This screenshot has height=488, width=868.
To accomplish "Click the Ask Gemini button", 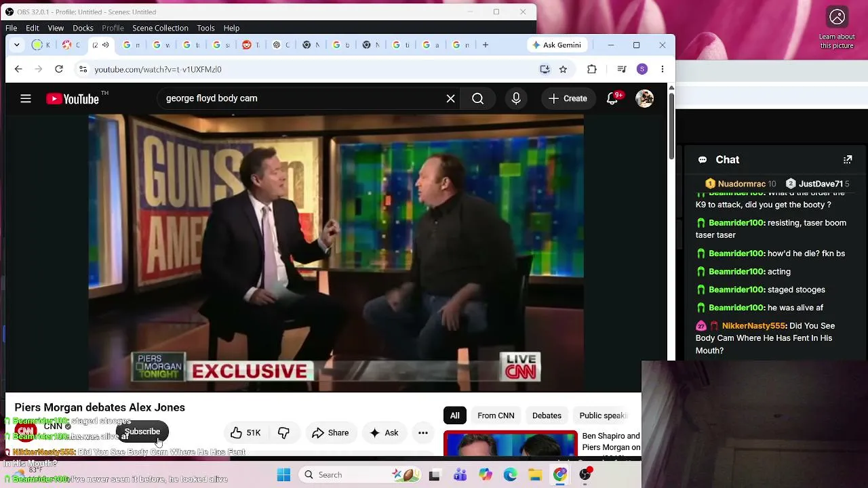I will coord(557,45).
